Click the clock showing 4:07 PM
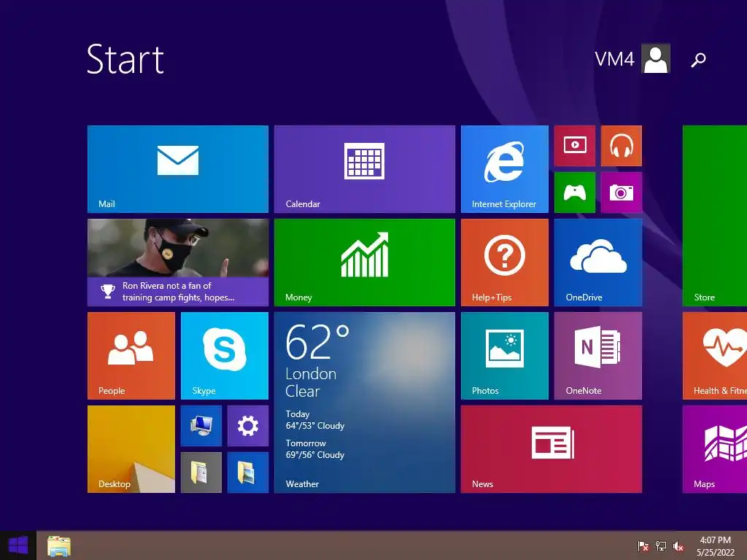The image size is (747, 560). (x=715, y=545)
